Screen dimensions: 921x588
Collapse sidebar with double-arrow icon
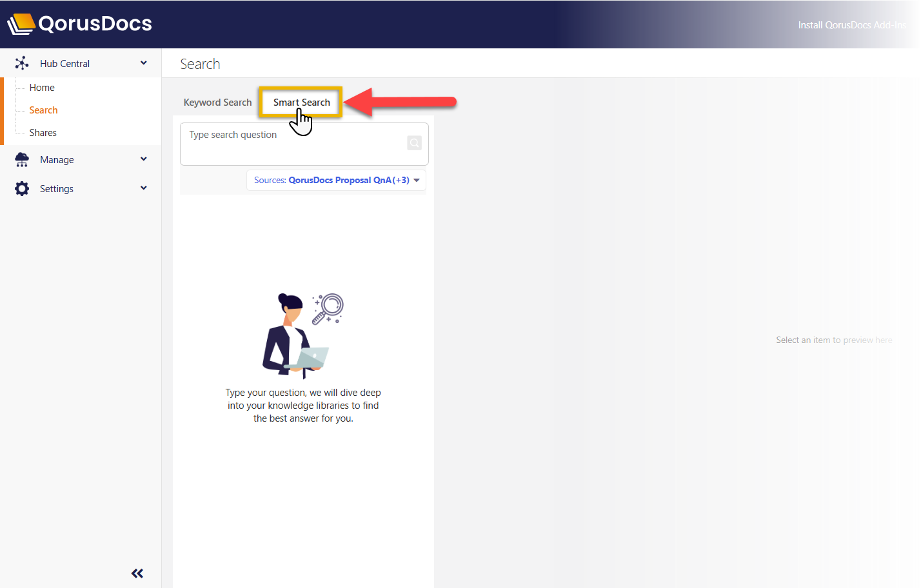pyautogui.click(x=137, y=573)
